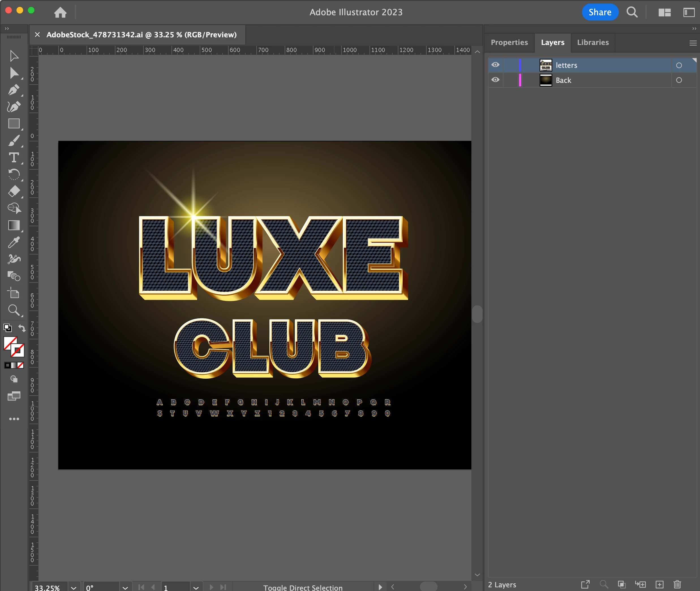Switch to the Properties tab
The width and height of the screenshot is (700, 591).
(x=509, y=42)
